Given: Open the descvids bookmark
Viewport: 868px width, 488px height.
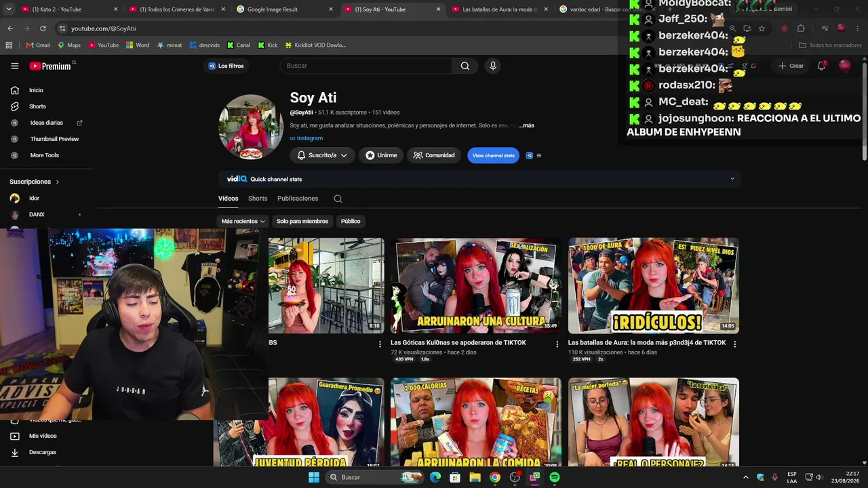Looking at the screenshot, I should coord(204,45).
